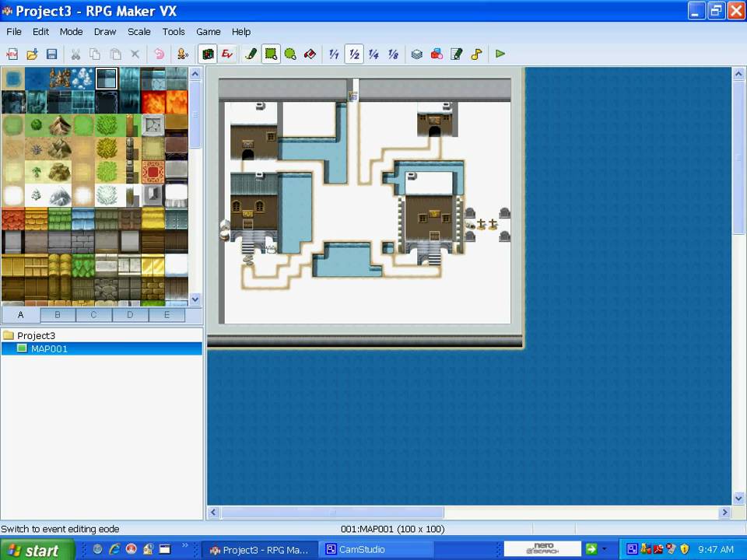Click the Paste toolbar icon
747x560 pixels.
coord(115,54)
